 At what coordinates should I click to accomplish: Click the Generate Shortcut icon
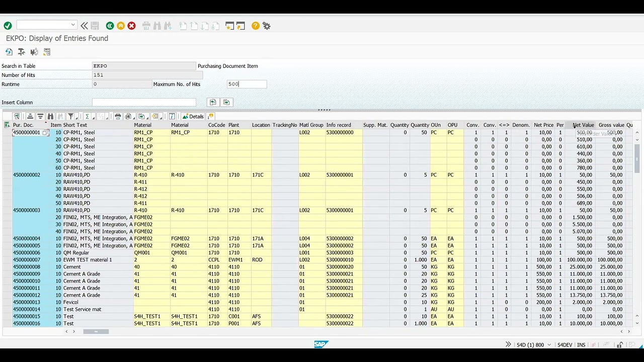pos(240,26)
